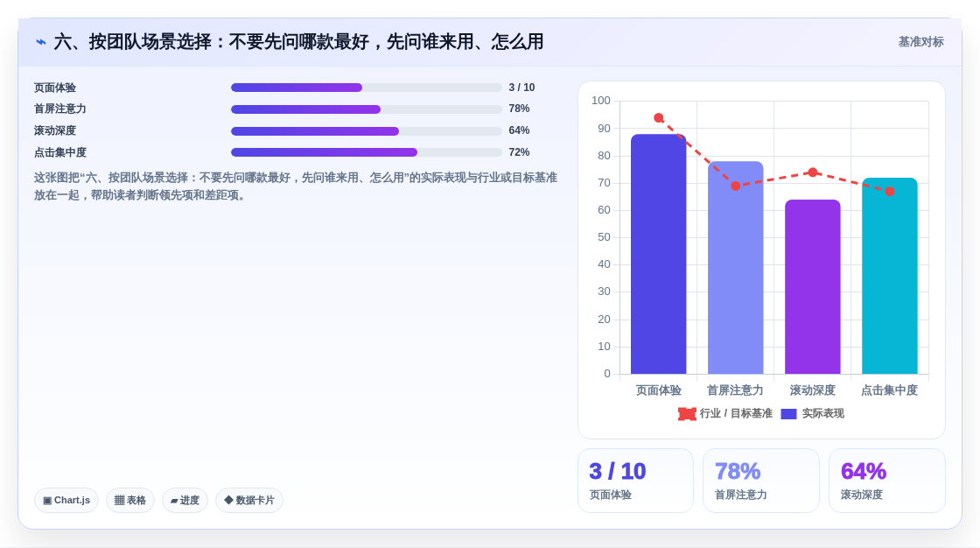Viewport: 980px width, 548px height.
Task: Click the red legend swatch for 行业 / 目标基准
Action: pos(687,414)
